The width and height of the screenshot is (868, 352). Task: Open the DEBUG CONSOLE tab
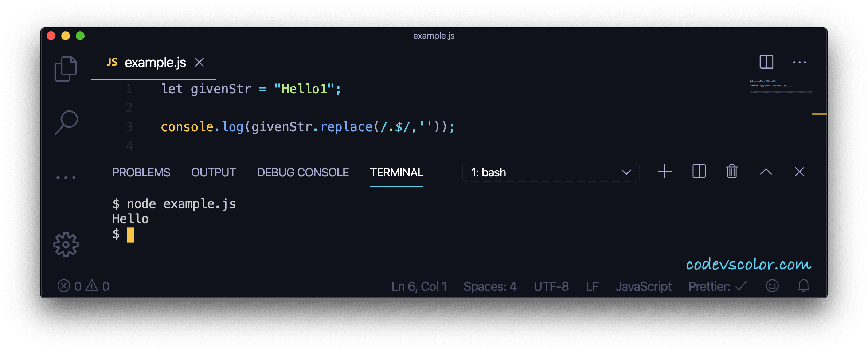point(303,172)
